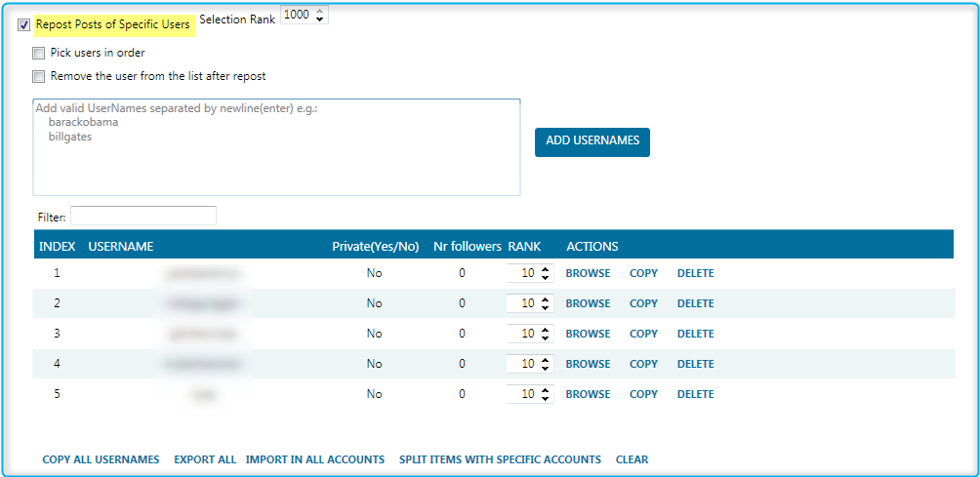Decrease Selection Rank using the down arrow
This screenshot has height=477, width=980.
pos(320,19)
